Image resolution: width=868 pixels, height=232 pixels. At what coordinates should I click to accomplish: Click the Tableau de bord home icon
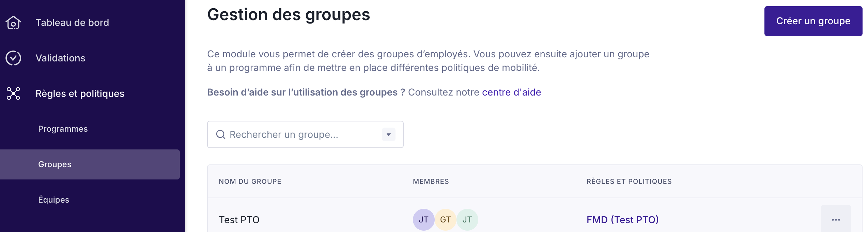click(13, 23)
